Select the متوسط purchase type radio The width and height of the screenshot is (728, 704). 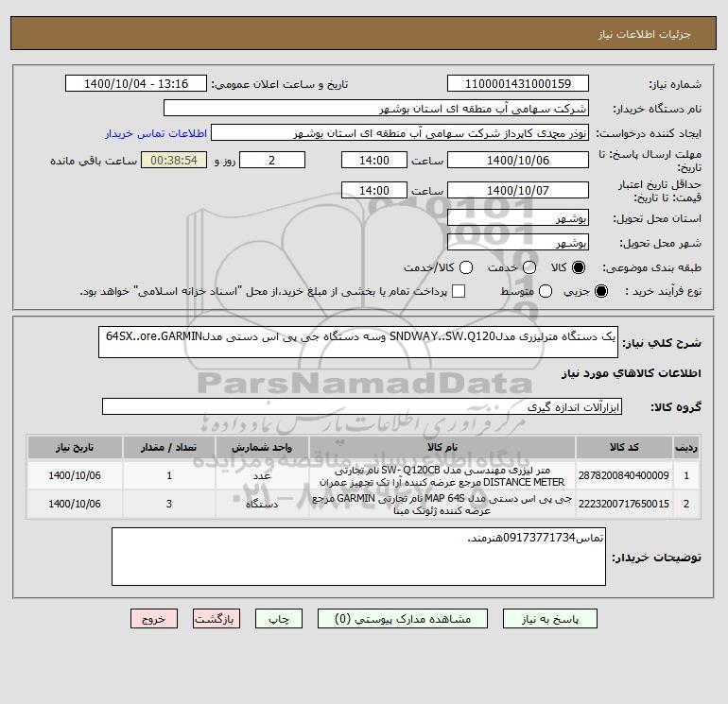coord(546,291)
